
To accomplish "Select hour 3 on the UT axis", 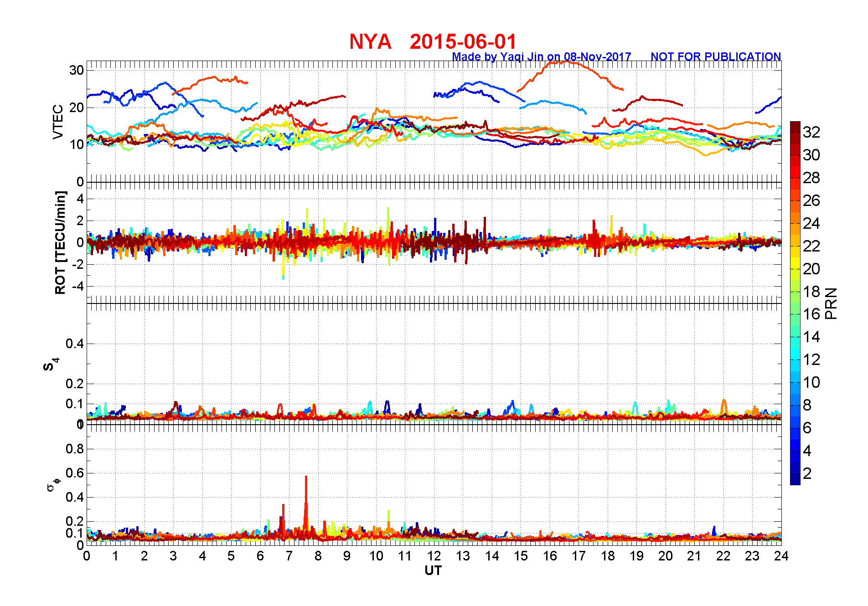I will tap(173, 556).
